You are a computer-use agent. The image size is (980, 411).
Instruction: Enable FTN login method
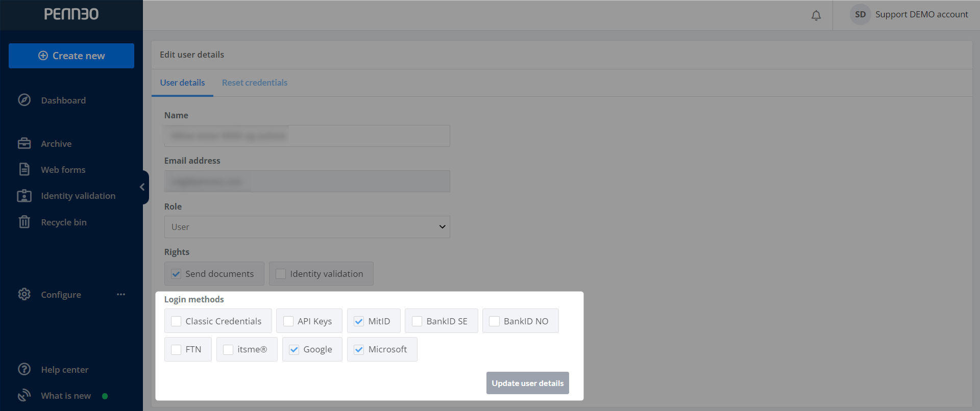(x=176, y=349)
